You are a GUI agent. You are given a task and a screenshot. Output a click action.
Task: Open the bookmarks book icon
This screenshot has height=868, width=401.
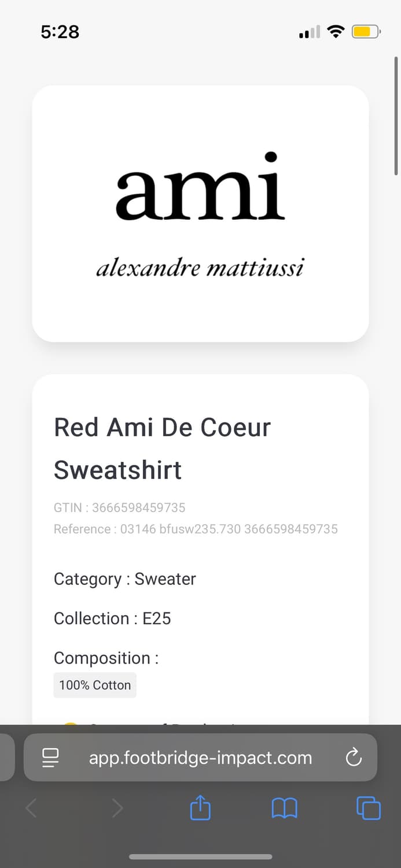(x=284, y=808)
